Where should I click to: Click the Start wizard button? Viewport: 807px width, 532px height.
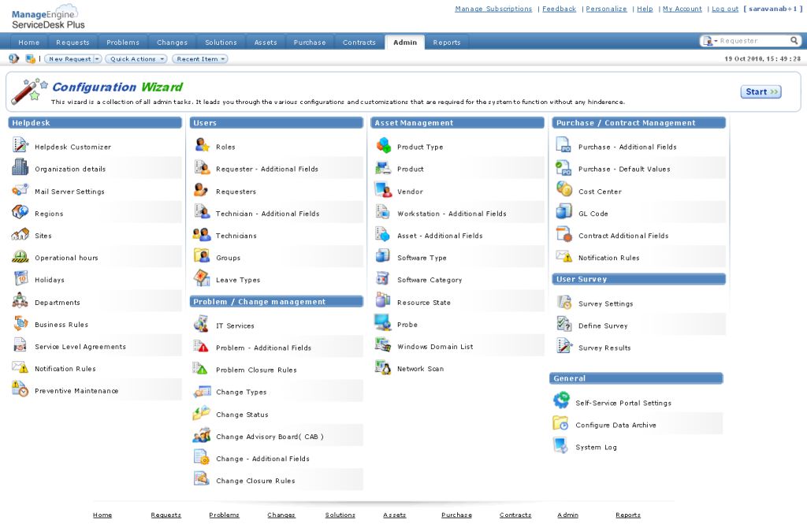click(x=761, y=91)
